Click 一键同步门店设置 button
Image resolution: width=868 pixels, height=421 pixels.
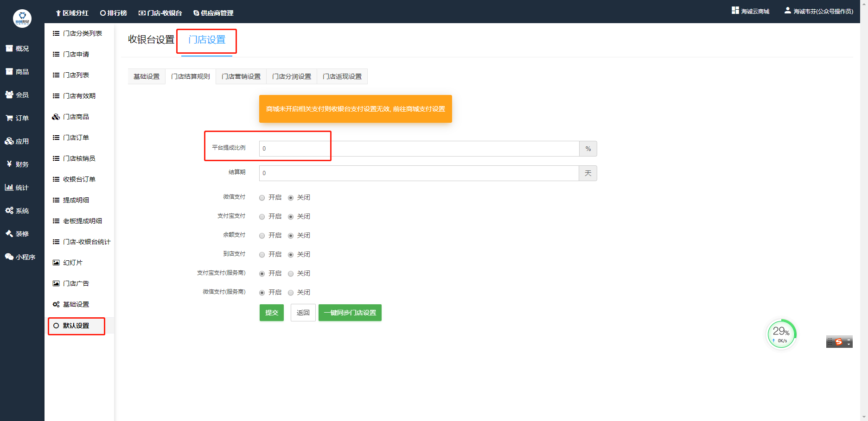coord(350,313)
